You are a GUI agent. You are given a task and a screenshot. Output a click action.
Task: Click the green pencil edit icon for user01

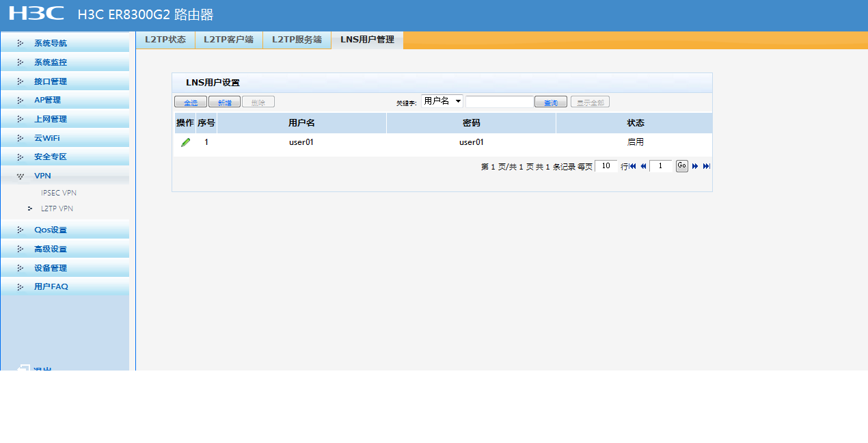click(185, 142)
